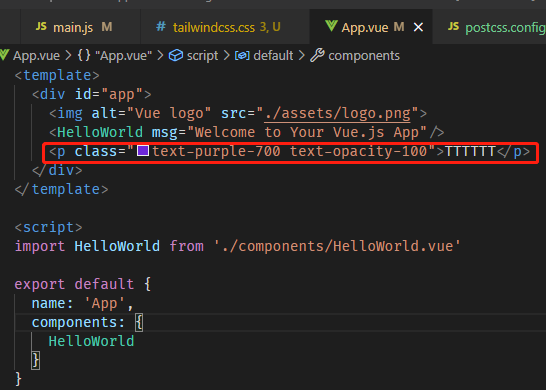Click the components breadcrumb segment
The image size is (546, 390).
point(364,56)
